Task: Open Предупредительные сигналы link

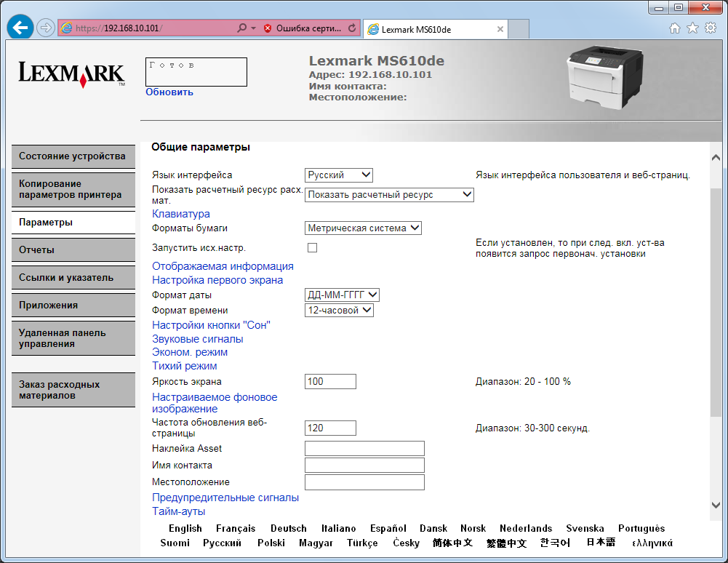Action: point(225,498)
